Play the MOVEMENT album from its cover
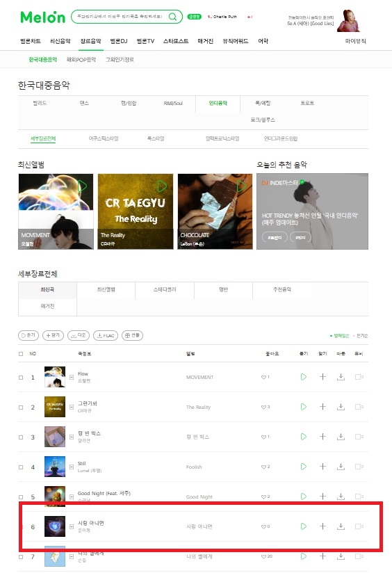Viewport: 392px width, 573px height. [82, 186]
